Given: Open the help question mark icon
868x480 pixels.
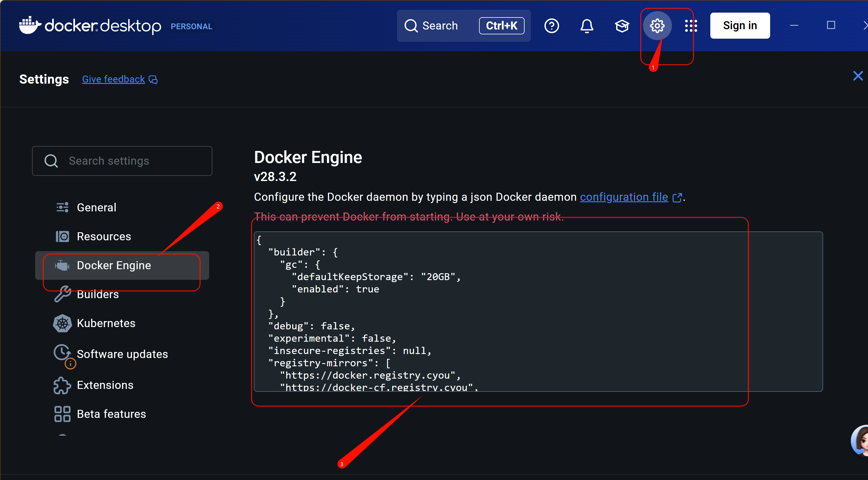Looking at the screenshot, I should 551,26.
